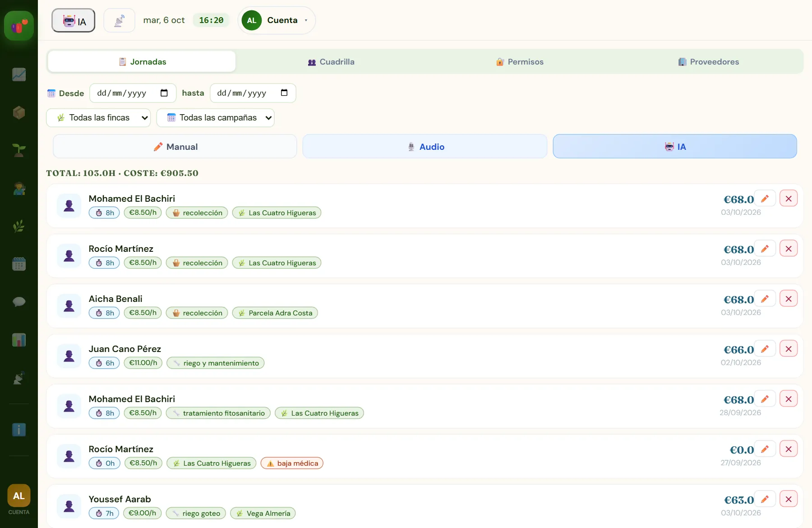Edit Juan Cano Pérez entry
This screenshot has width=812, height=528.
click(x=765, y=349)
